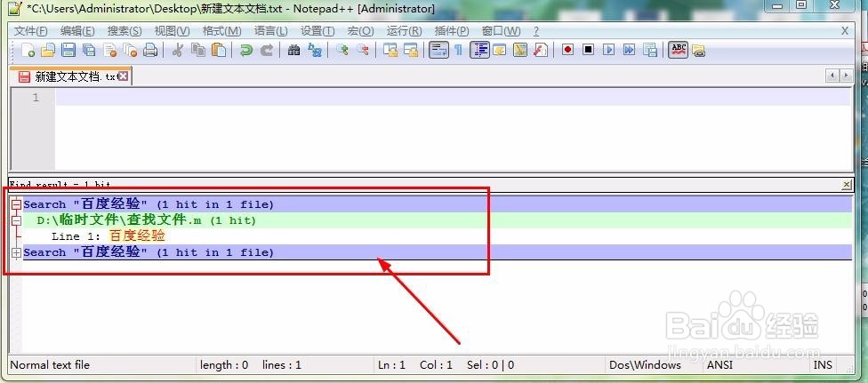Open the 语言(L) menu
This screenshot has height=383, width=868.
[x=270, y=31]
